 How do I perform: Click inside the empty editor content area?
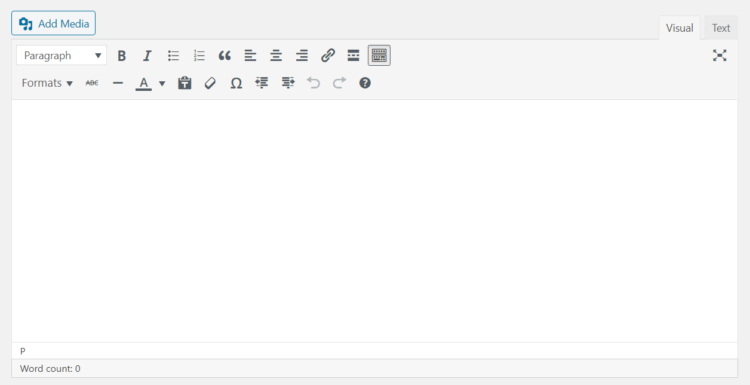(x=375, y=220)
